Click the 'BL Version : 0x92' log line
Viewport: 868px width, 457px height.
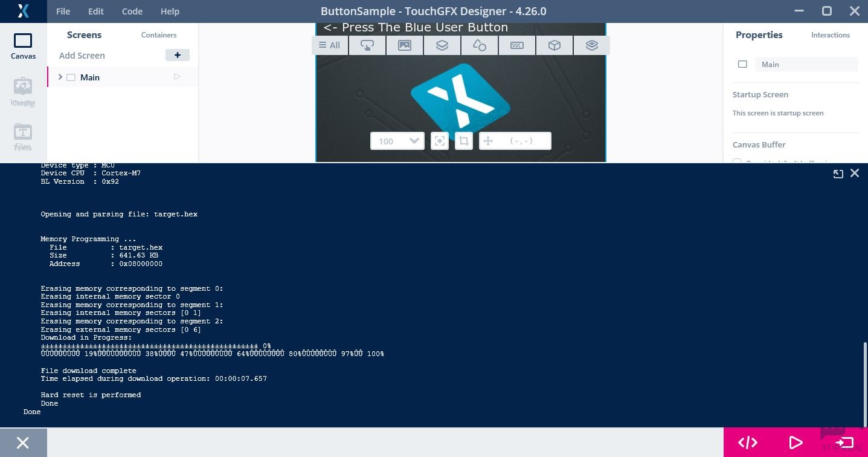(80, 181)
